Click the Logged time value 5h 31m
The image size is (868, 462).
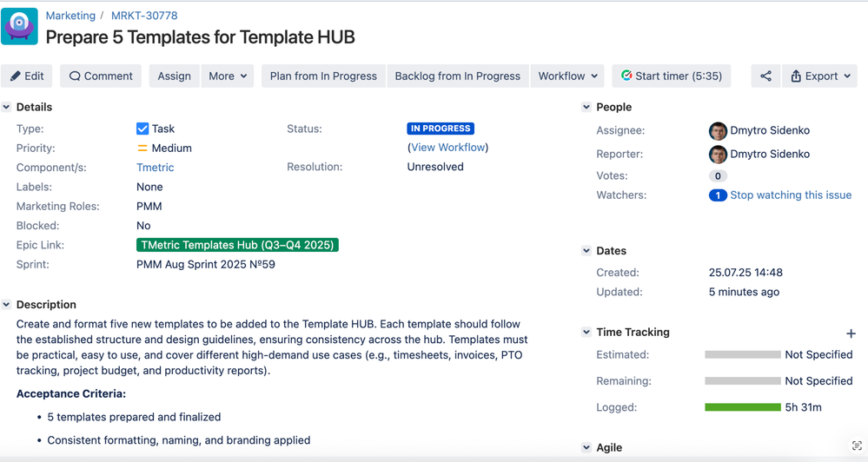803,408
